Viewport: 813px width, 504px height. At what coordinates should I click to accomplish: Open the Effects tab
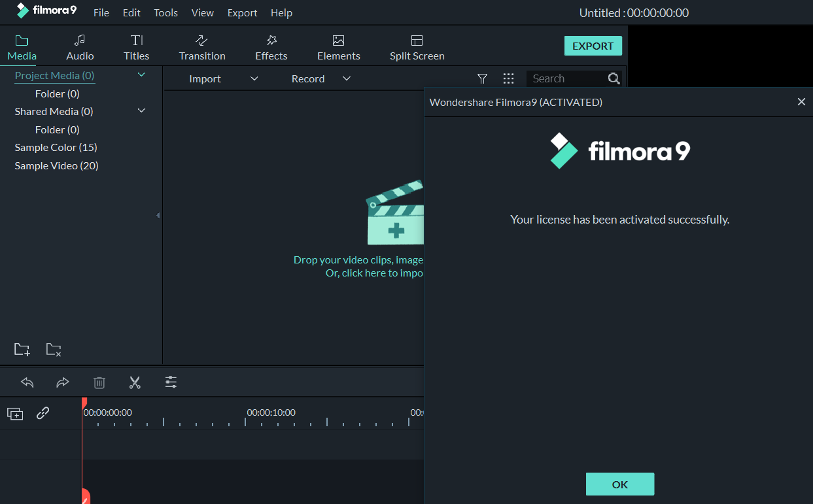(x=271, y=48)
